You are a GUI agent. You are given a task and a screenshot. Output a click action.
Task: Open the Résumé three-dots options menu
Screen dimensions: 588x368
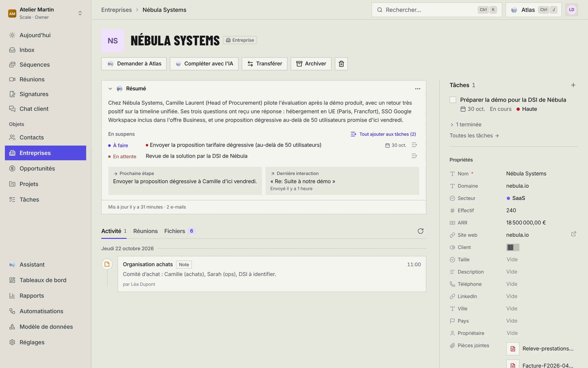(x=418, y=89)
